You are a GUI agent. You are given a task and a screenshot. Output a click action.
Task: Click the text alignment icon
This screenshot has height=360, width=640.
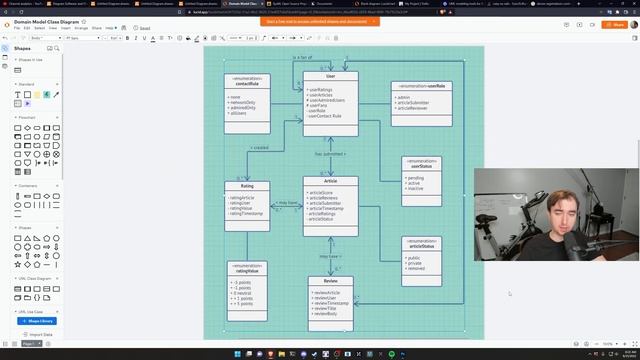[x=162, y=38]
